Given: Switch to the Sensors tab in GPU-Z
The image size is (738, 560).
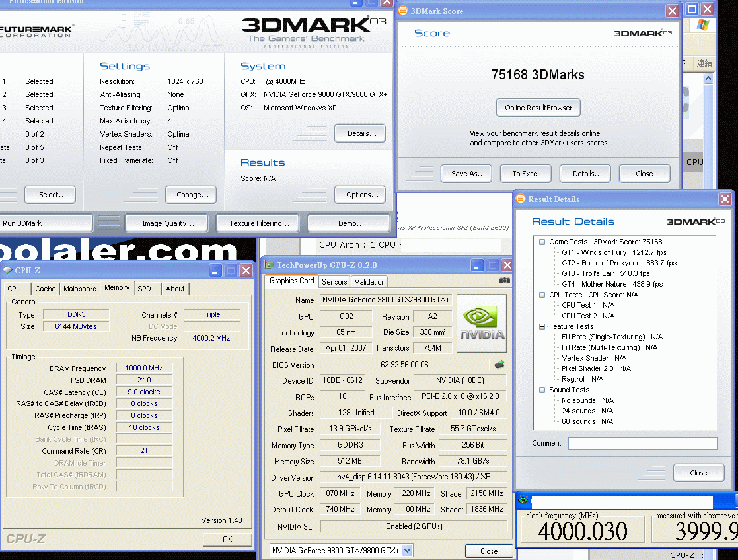Looking at the screenshot, I should [334, 281].
